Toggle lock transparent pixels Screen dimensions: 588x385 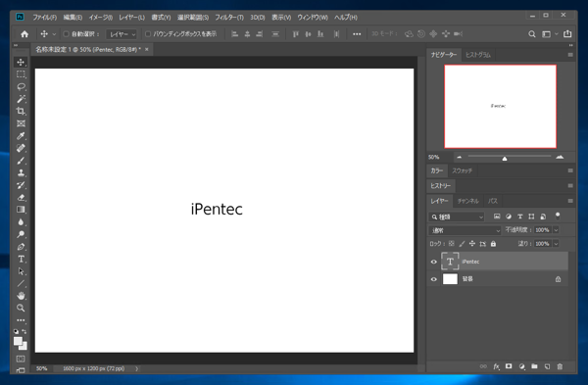pyautogui.click(x=452, y=244)
